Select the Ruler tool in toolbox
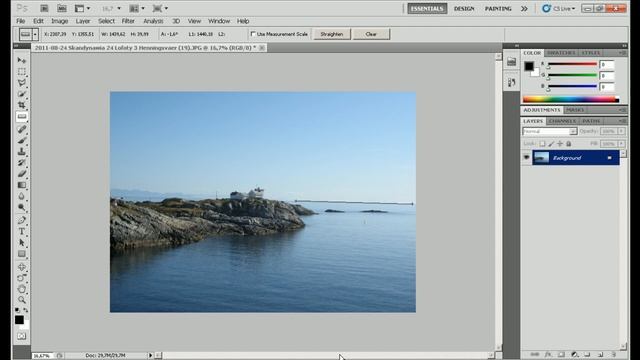This screenshot has height=360, width=640. 22,117
